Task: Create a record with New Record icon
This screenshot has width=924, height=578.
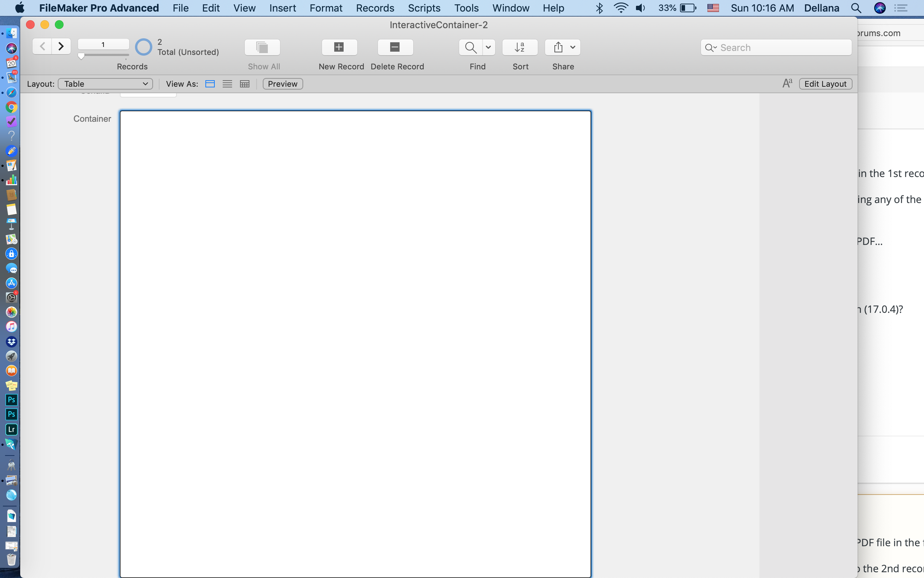Action: coord(339,47)
